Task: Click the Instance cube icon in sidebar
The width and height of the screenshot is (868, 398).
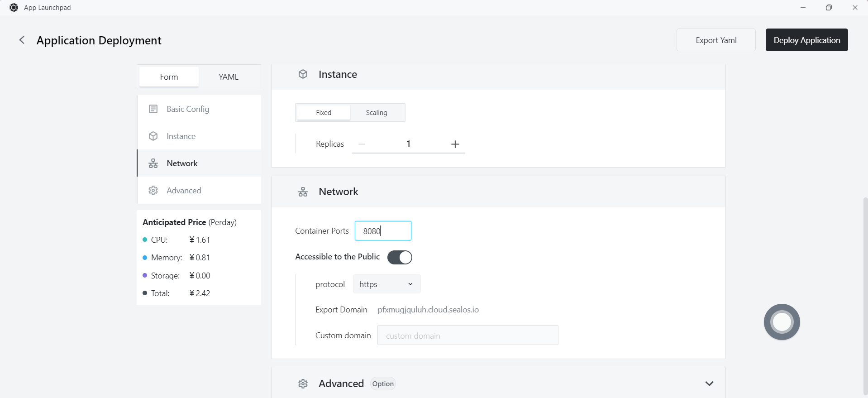Action: 153,136
